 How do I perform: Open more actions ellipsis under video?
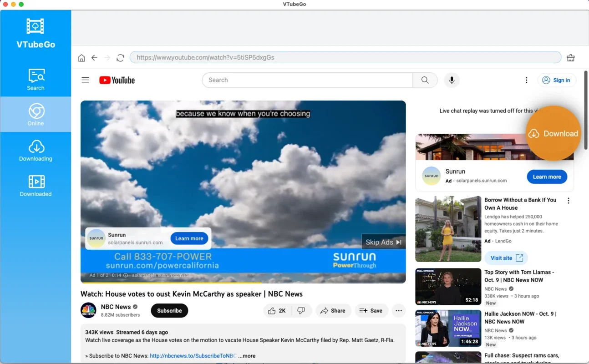[399, 311]
